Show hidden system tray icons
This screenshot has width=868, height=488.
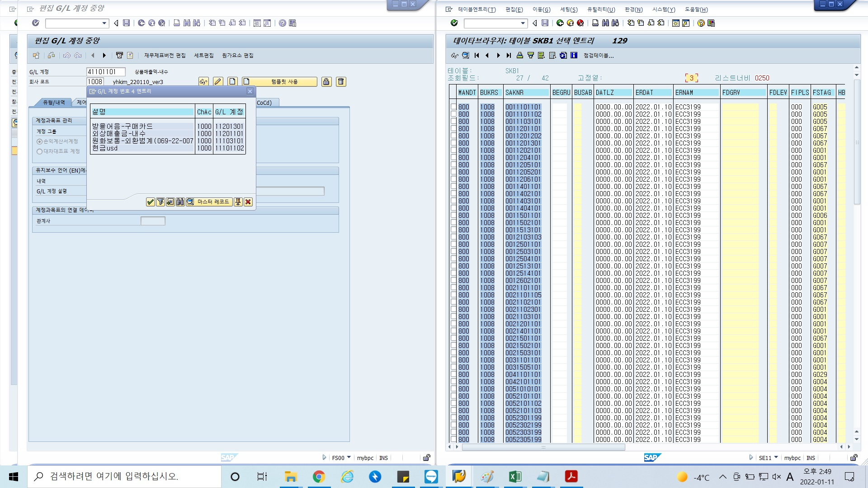(722, 477)
